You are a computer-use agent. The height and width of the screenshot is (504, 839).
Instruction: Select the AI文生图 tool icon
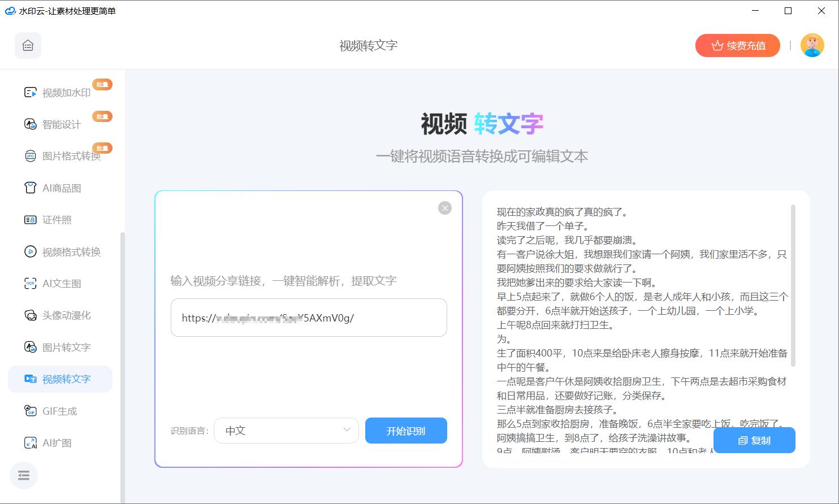tap(30, 283)
